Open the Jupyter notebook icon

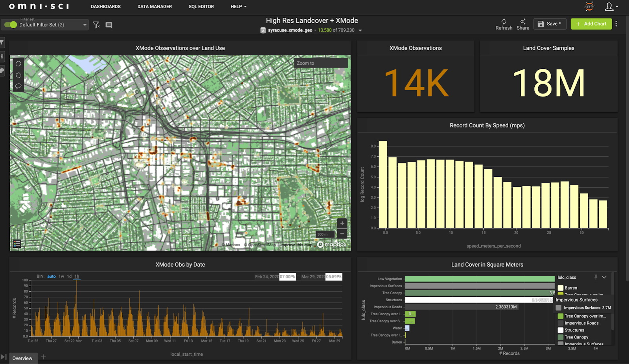tap(589, 6)
